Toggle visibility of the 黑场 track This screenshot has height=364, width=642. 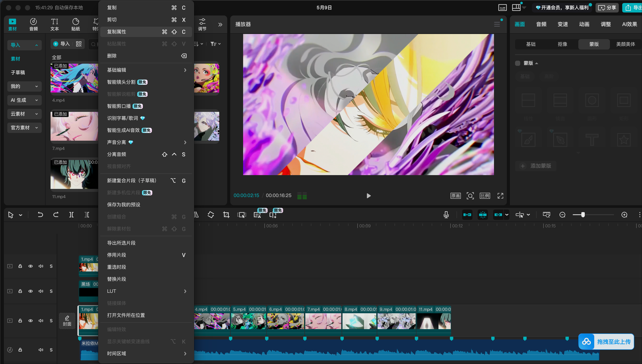point(31,291)
